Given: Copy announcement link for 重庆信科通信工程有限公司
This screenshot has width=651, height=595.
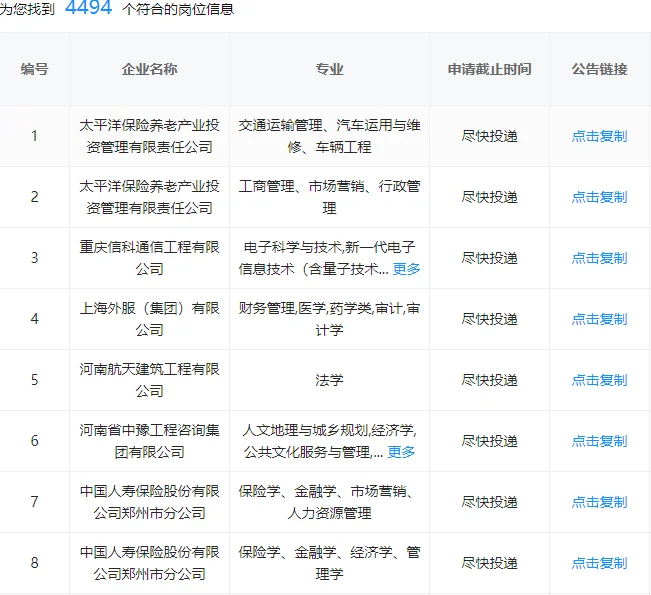Looking at the screenshot, I should point(599,258).
